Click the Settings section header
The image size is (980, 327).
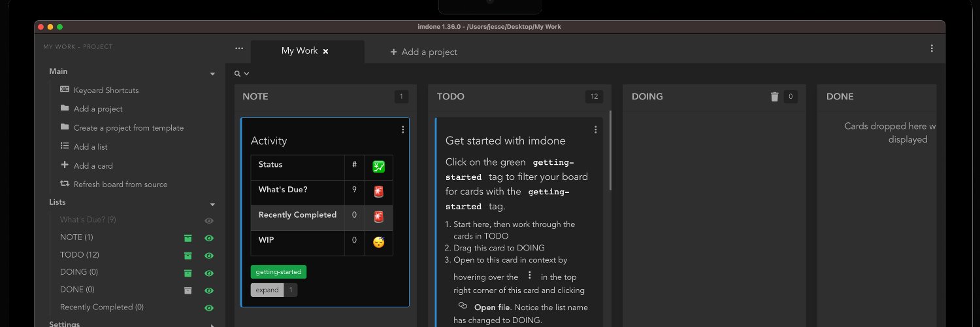65,324
